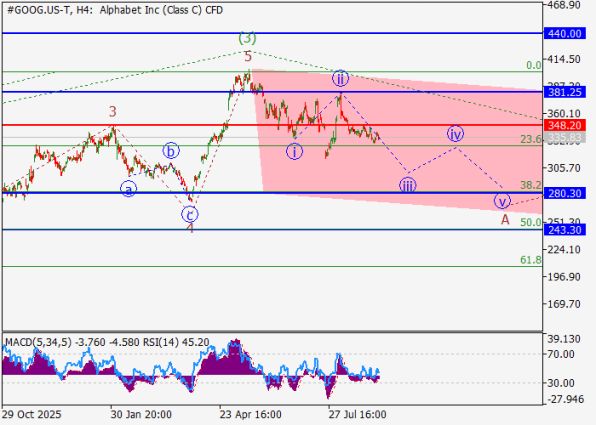Click the 27 Jul 16:00 time marker
The height and width of the screenshot is (425, 596).
click(358, 414)
